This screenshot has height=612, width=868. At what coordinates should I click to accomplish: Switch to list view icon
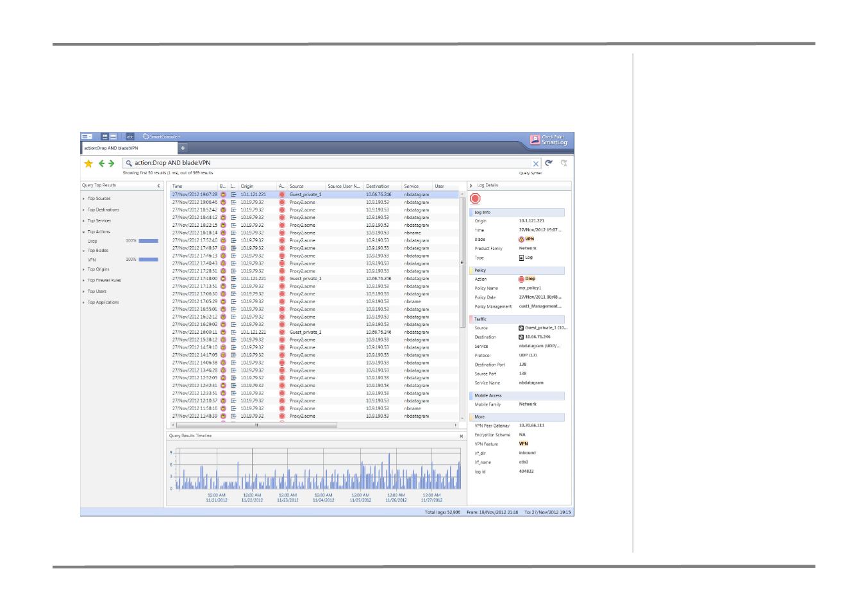pos(113,136)
